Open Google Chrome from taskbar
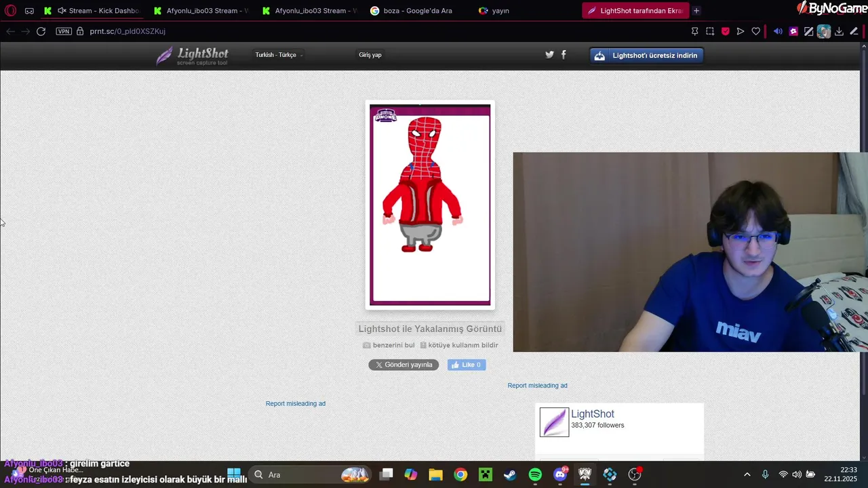The image size is (868, 488). tap(460, 474)
